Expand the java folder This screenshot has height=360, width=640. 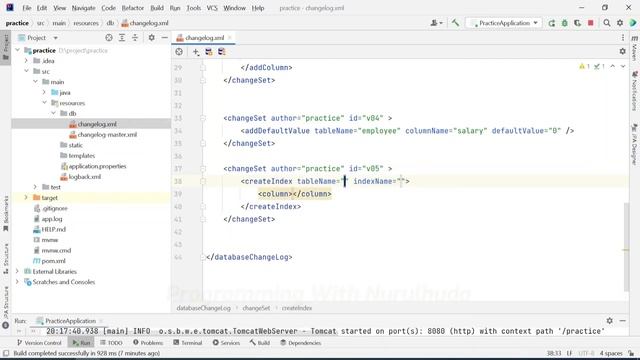44,92
